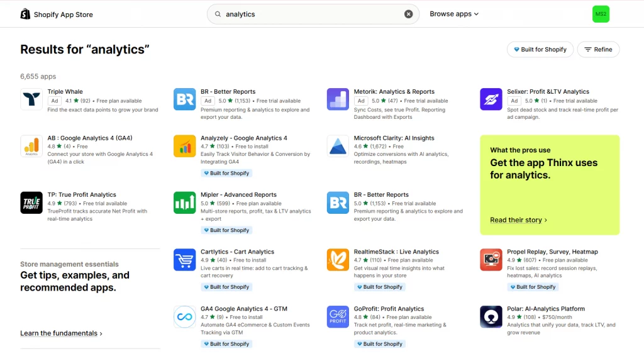Viewport: 644px width, 356px height.
Task: Expand the Browse apps dropdown
Action: click(454, 14)
